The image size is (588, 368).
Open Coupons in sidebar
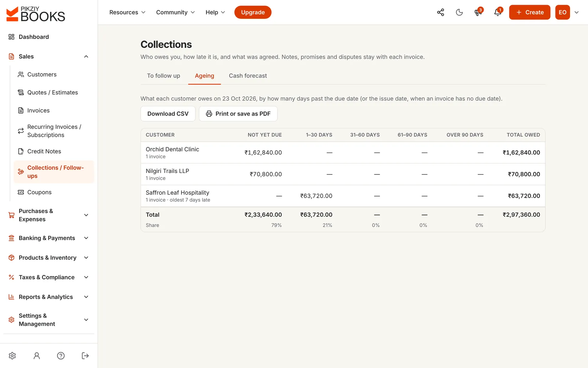[x=54, y=192]
